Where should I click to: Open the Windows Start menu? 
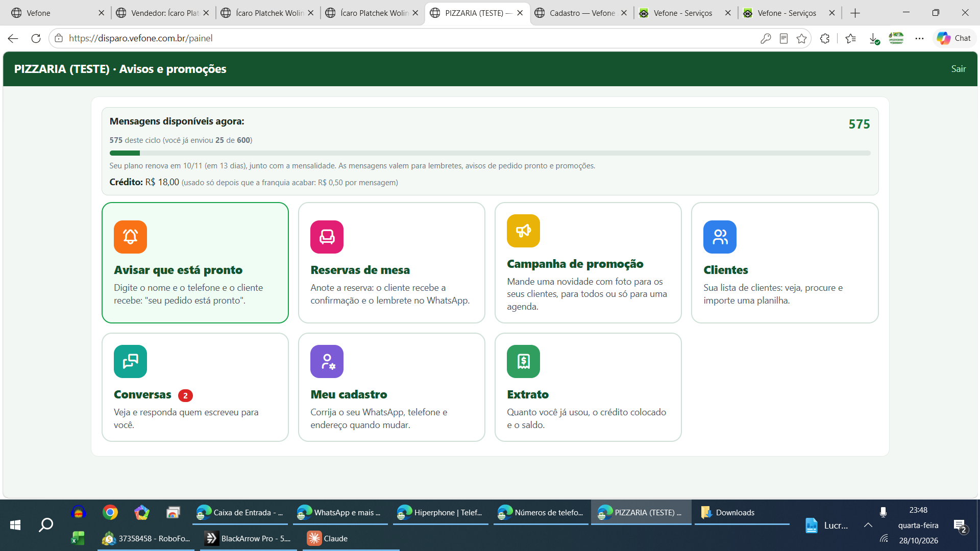(15, 525)
